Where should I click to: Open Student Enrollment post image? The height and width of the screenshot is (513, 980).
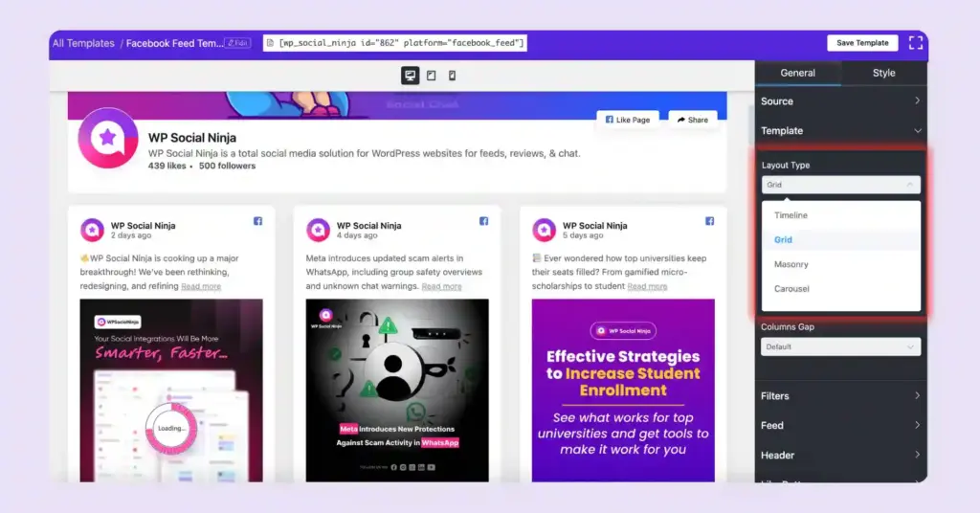coord(623,390)
